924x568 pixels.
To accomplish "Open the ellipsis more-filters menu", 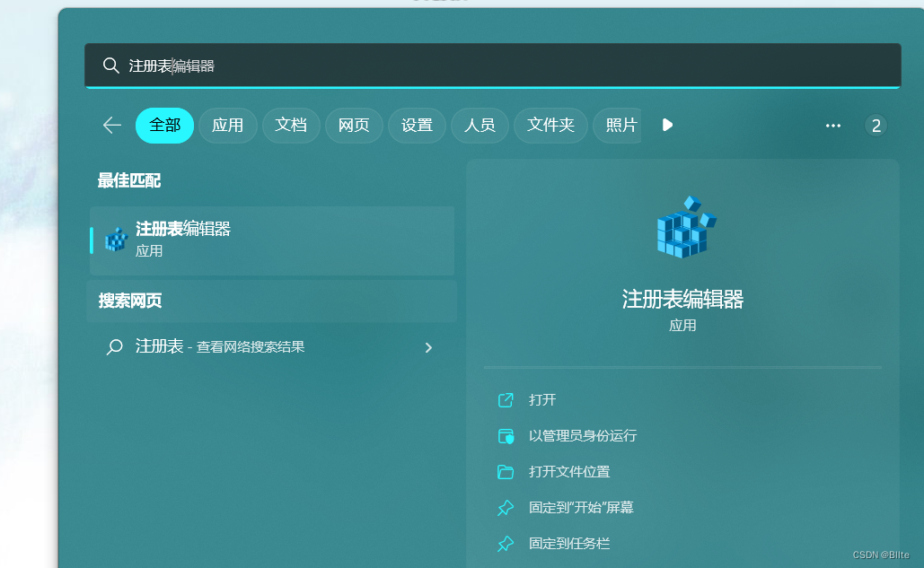I will [832, 126].
